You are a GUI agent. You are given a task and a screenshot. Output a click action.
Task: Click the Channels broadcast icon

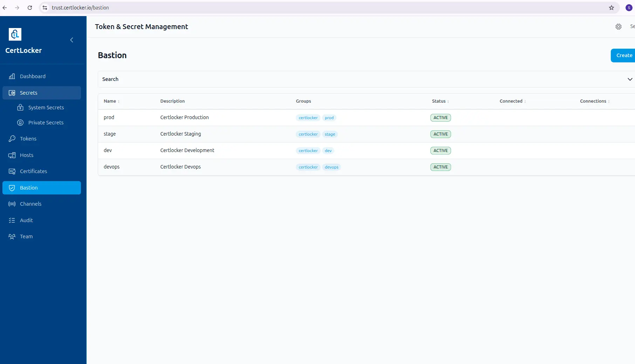point(12,204)
